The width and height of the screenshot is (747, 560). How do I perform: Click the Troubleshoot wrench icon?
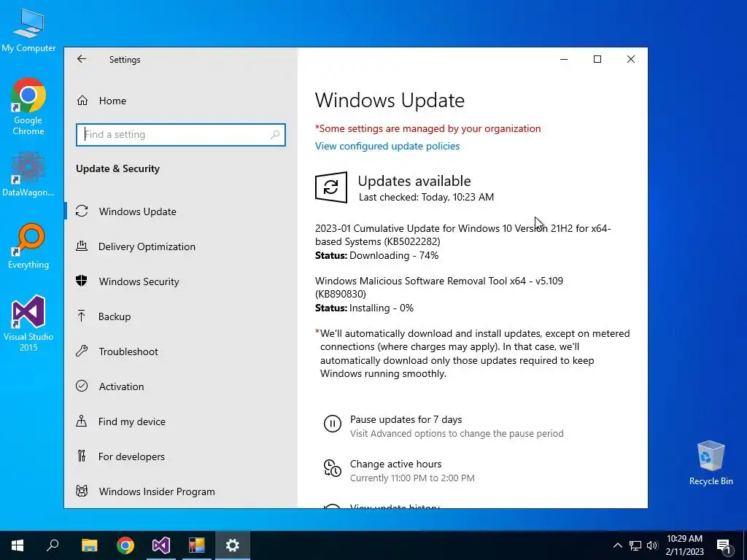pyautogui.click(x=82, y=351)
